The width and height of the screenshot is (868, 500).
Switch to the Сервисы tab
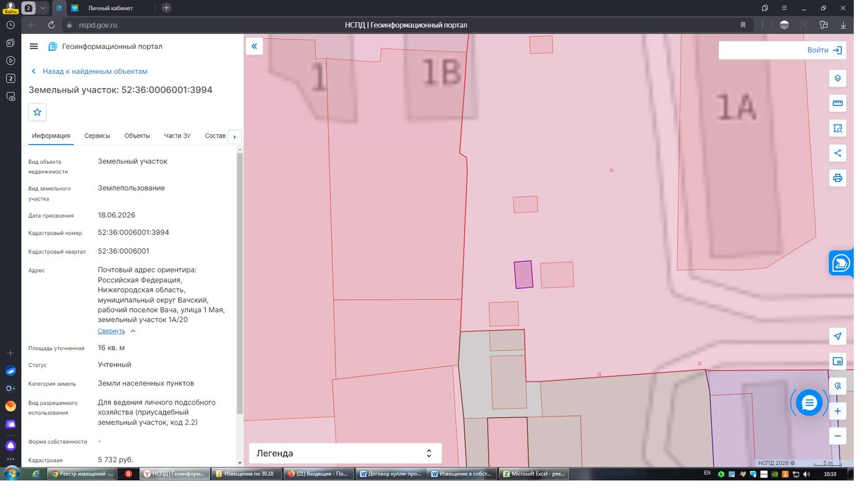[97, 136]
